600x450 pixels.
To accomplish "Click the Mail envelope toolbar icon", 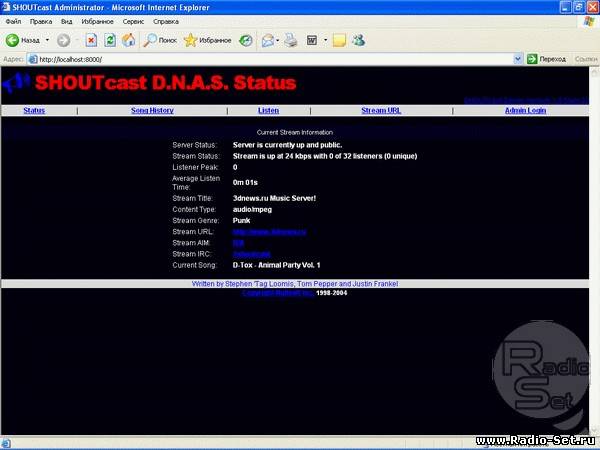I will click(267, 41).
